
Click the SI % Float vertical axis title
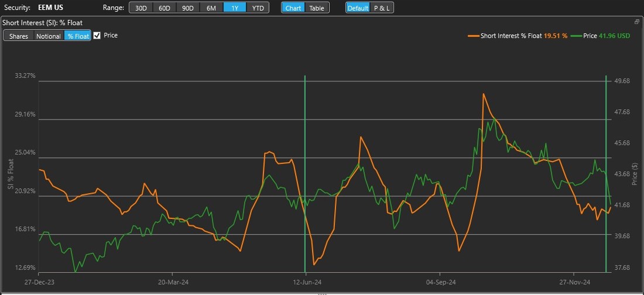click(11, 174)
